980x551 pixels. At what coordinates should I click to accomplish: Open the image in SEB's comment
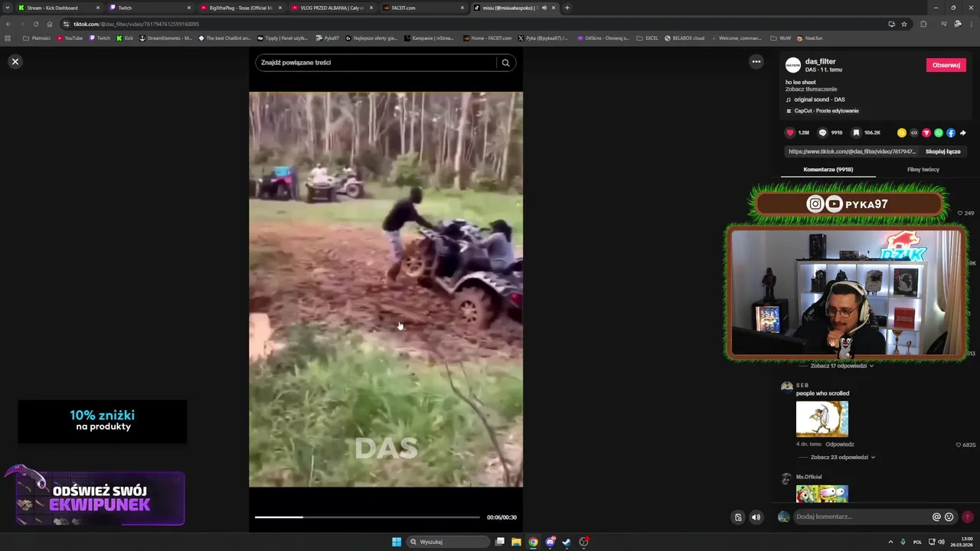822,419
